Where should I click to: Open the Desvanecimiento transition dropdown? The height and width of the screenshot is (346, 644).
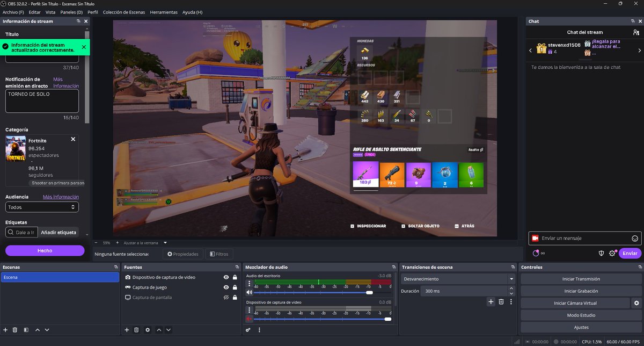pyautogui.click(x=458, y=279)
